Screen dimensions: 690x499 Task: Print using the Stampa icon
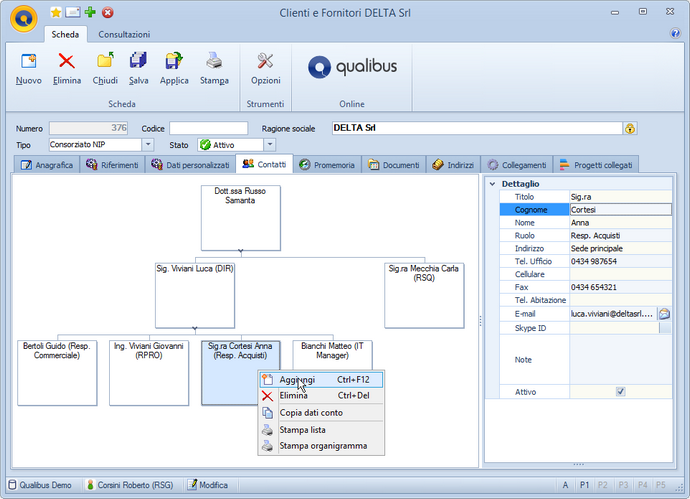coord(214,61)
